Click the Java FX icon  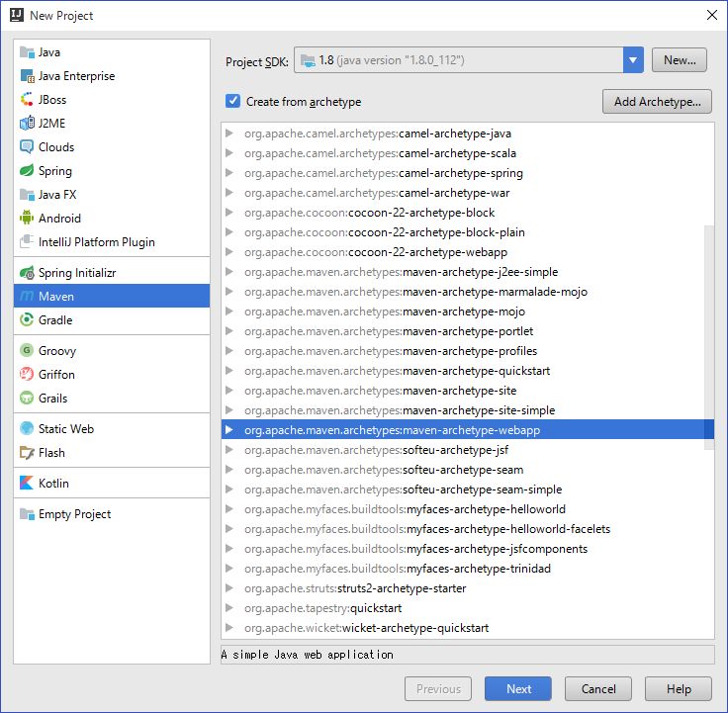pos(27,195)
